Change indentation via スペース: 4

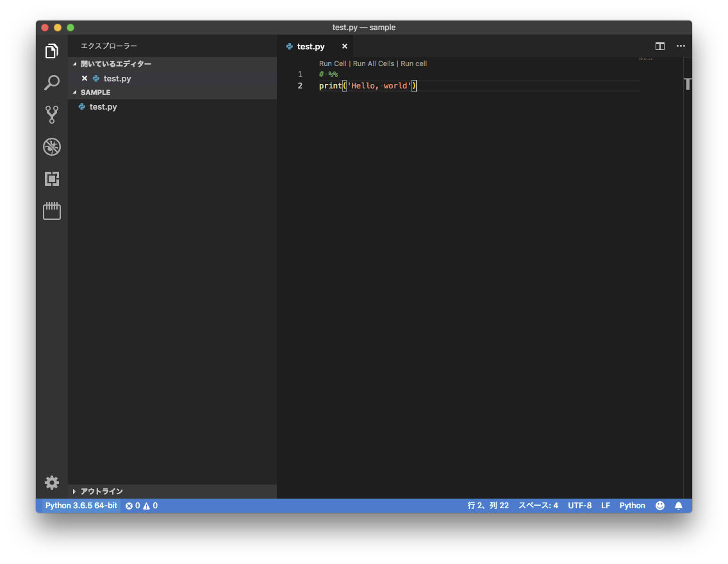click(538, 506)
